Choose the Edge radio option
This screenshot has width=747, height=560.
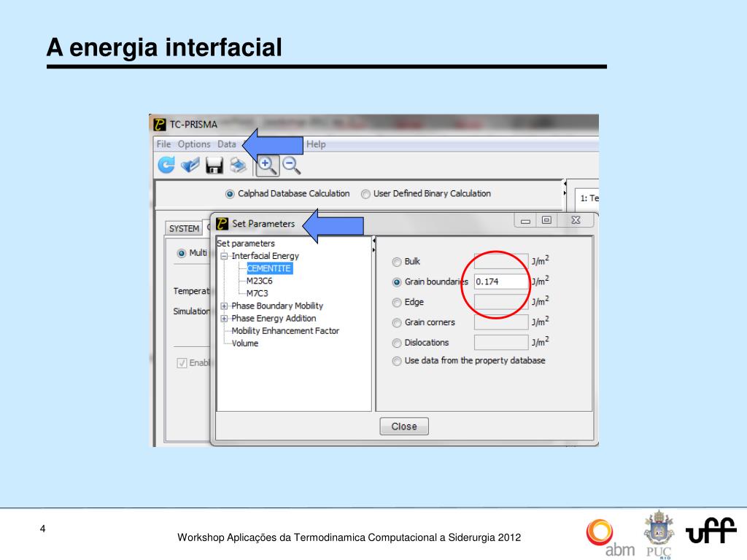coord(396,303)
